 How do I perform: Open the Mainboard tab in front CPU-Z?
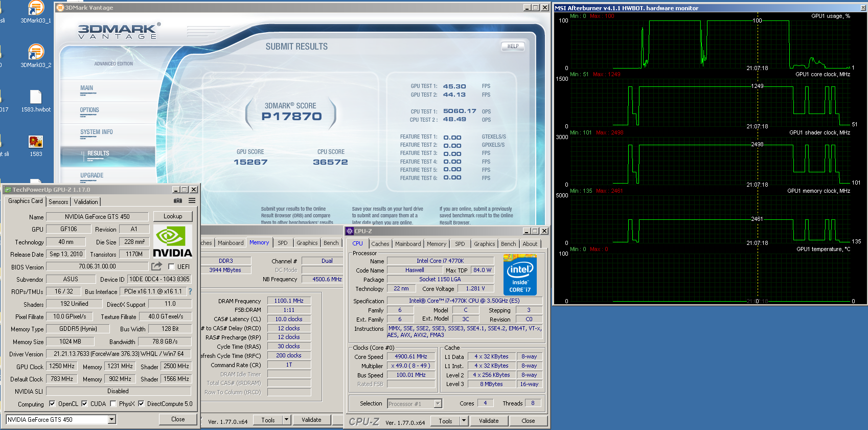click(x=408, y=244)
